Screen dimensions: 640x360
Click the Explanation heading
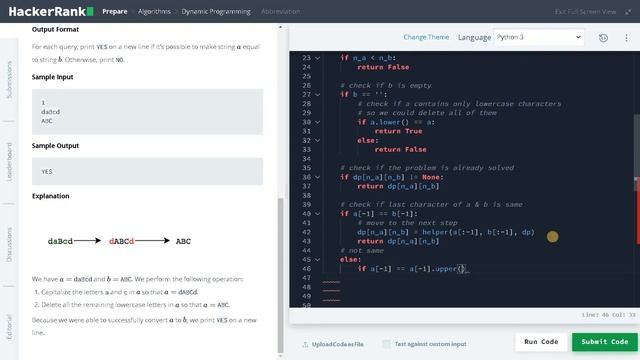[51, 196]
